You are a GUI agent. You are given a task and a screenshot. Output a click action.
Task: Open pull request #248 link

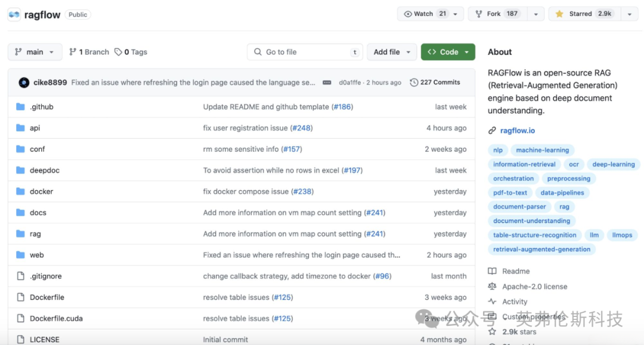pos(302,128)
